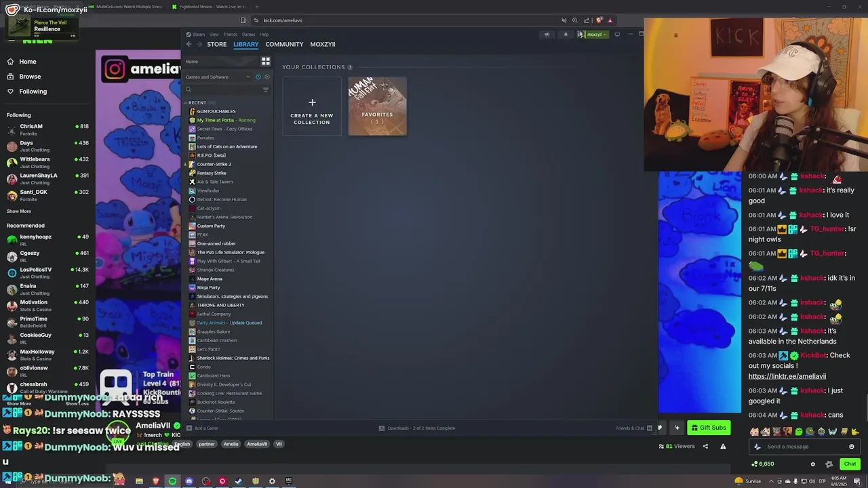
Task: Open Steam from the taskbar
Action: pos(239,481)
